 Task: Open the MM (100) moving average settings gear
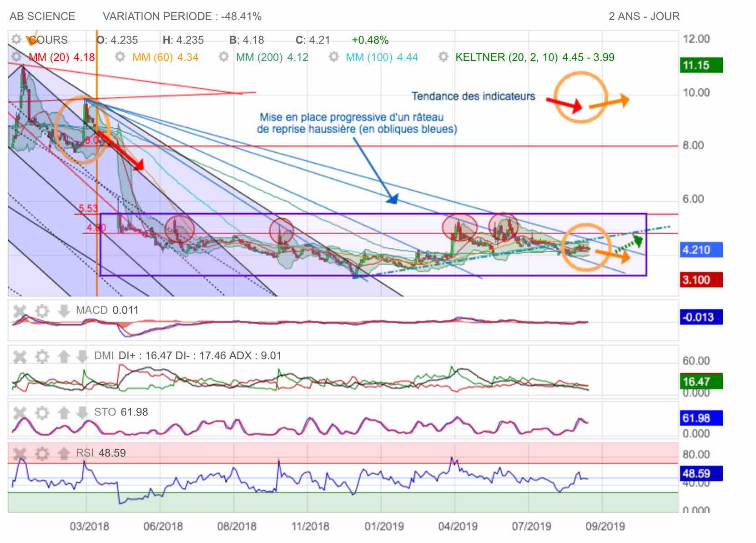(x=334, y=57)
